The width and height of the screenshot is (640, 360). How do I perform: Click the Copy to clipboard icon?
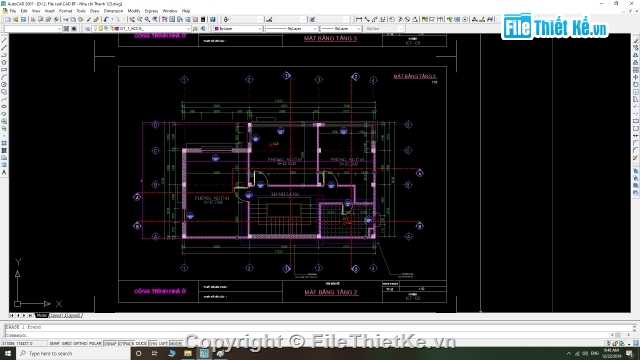pyautogui.click(x=73, y=19)
